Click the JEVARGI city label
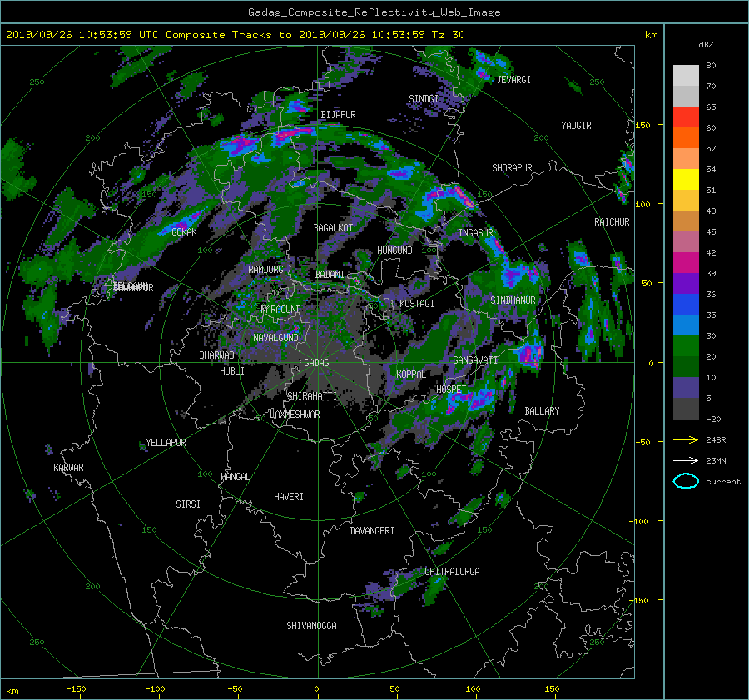Viewport: 749px width, 700px height. point(513,80)
